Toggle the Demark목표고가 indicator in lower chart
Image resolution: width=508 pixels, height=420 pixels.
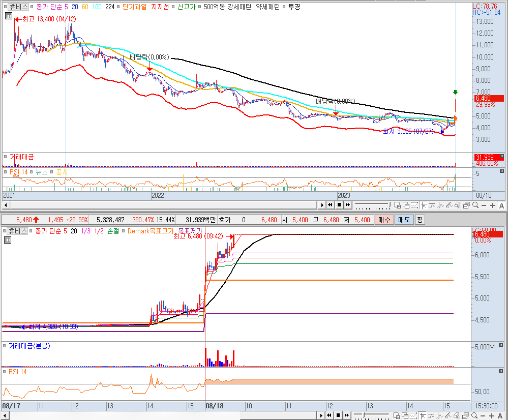(x=151, y=231)
